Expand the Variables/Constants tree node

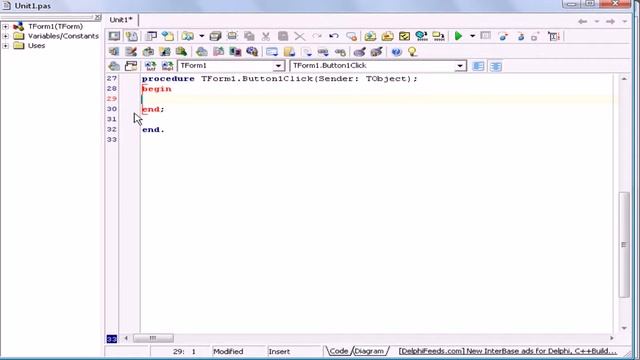pos(6,36)
